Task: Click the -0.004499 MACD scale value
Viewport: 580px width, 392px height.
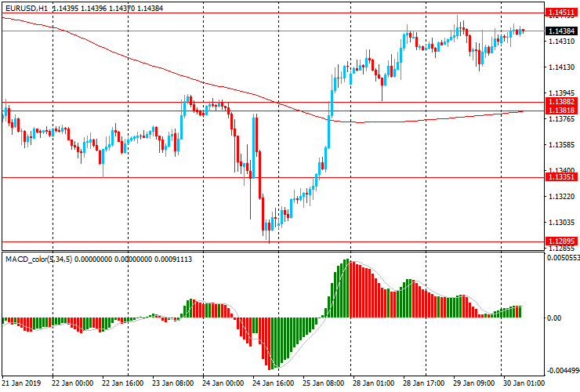Action: [x=563, y=371]
